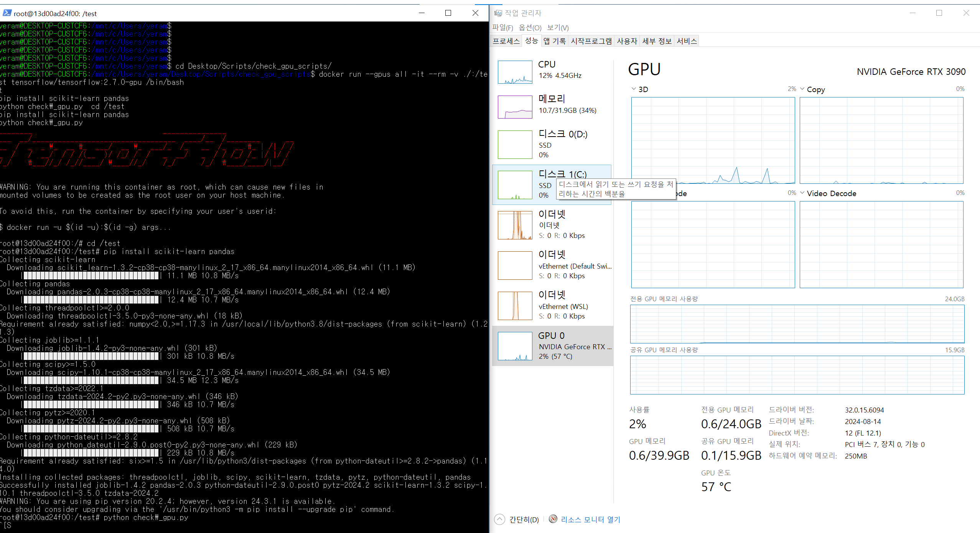Open the 3D engine graph dropdown
The width and height of the screenshot is (980, 533).
[634, 89]
